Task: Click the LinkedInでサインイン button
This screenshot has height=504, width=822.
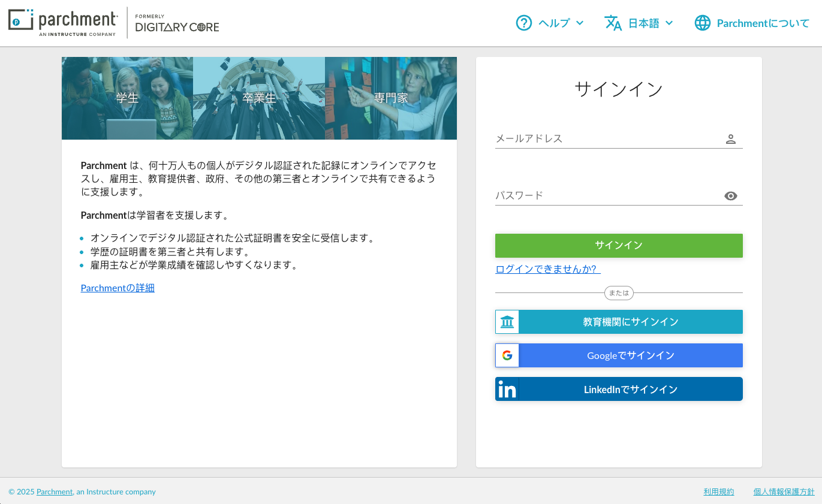Action: pos(619,389)
